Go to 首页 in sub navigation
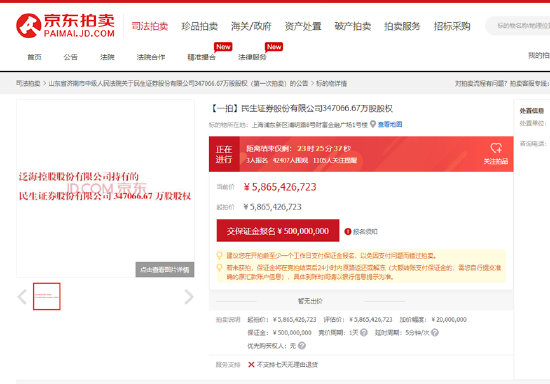550x384 pixels. [34, 57]
